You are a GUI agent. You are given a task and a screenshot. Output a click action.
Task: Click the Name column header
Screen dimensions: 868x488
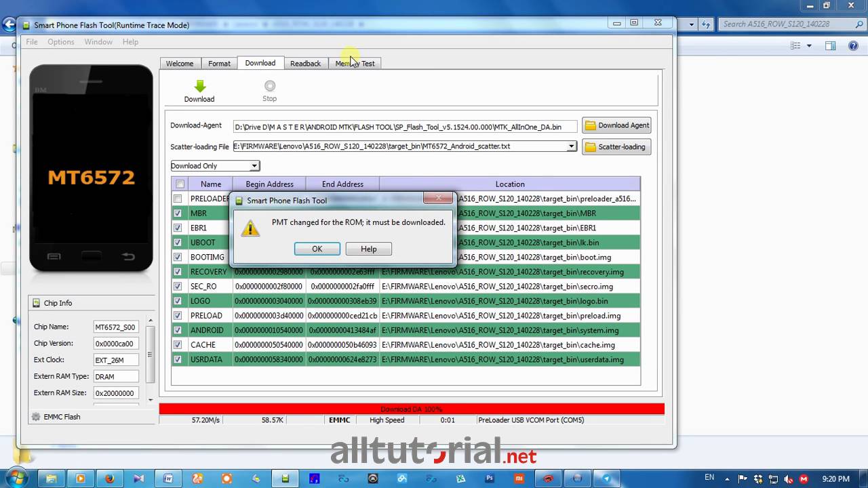pyautogui.click(x=211, y=184)
